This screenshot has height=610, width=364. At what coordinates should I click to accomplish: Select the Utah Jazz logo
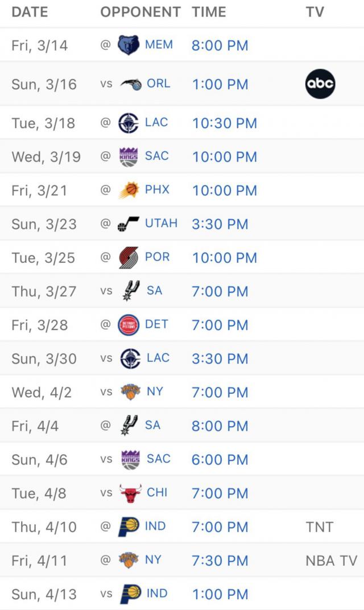tap(129, 224)
